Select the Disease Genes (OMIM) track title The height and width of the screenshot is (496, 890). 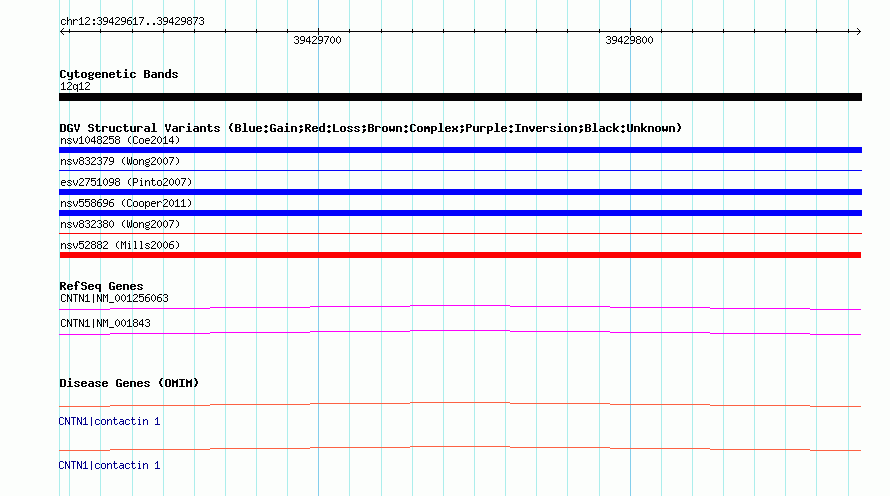tap(129, 383)
